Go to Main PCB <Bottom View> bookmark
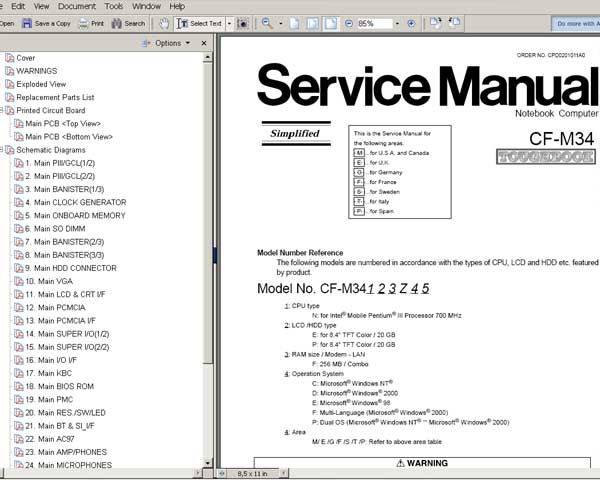Viewport: 600px width, 480px height. click(69, 137)
